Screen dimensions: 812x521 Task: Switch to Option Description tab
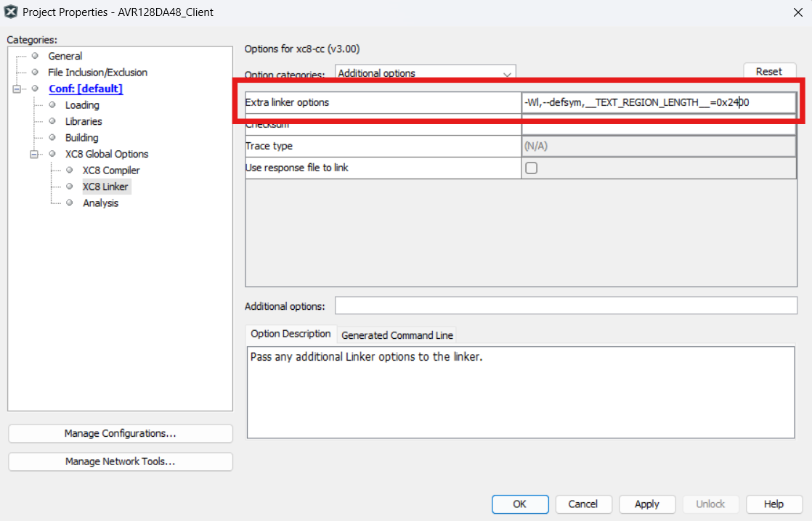291,334
